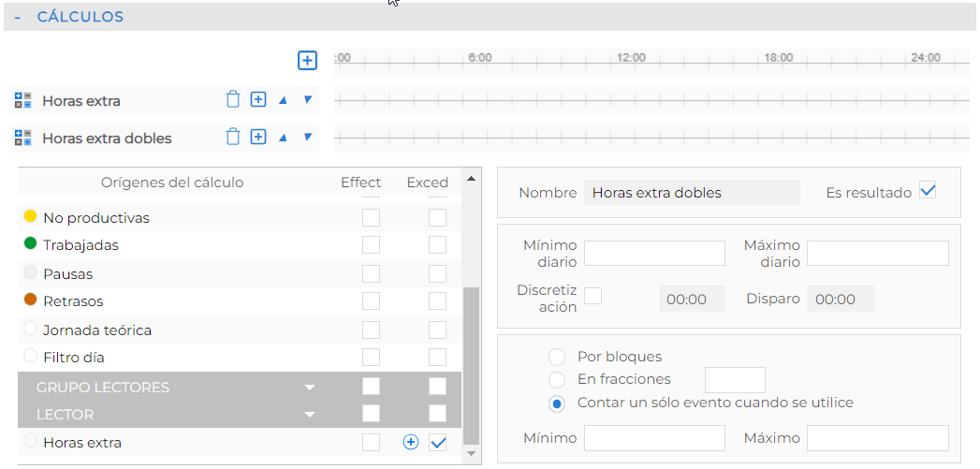The width and height of the screenshot is (980, 469).
Task: Click the bottom Mínimo field
Action: pos(654,438)
